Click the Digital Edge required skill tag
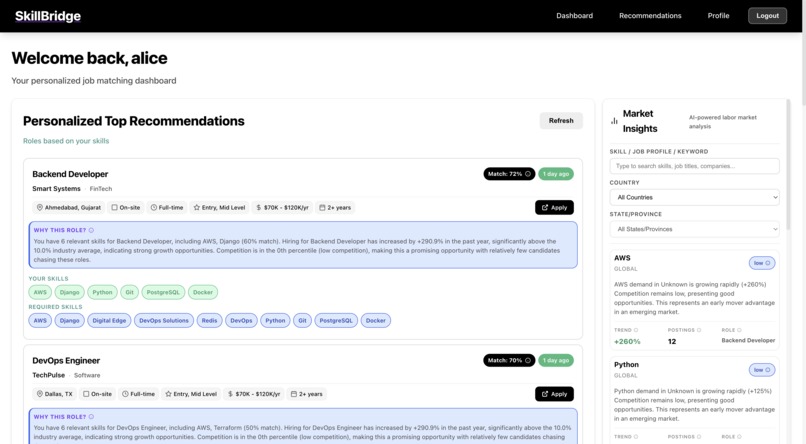 pyautogui.click(x=109, y=321)
